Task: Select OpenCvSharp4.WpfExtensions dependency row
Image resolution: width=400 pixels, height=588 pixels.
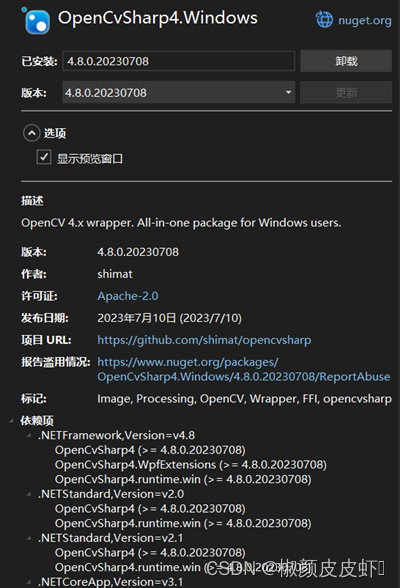Action: pyautogui.click(x=191, y=465)
